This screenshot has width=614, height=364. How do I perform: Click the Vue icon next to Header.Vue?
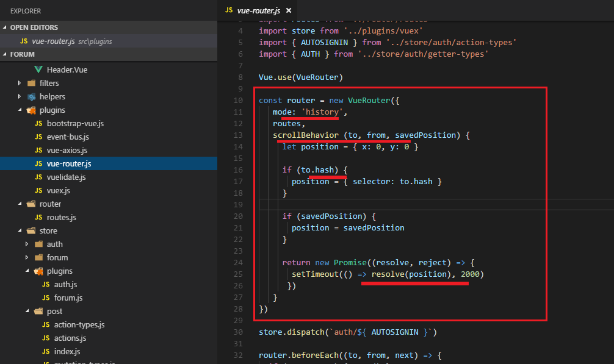click(38, 70)
